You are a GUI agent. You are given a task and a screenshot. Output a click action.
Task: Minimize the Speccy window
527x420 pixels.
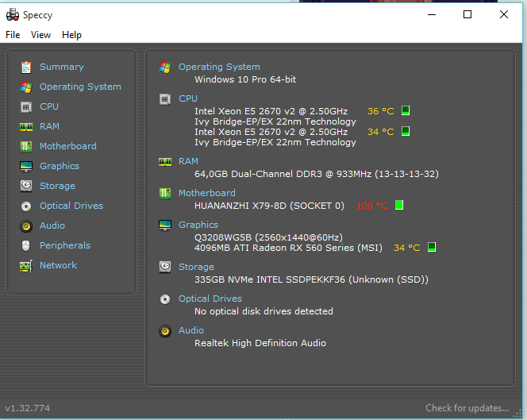pyautogui.click(x=432, y=14)
